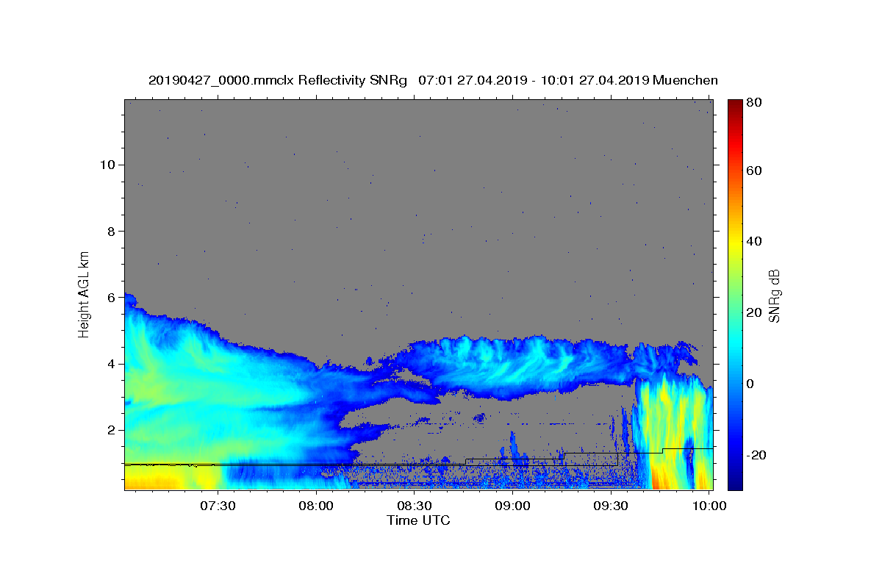Click the colorbar value 60

[x=753, y=171]
